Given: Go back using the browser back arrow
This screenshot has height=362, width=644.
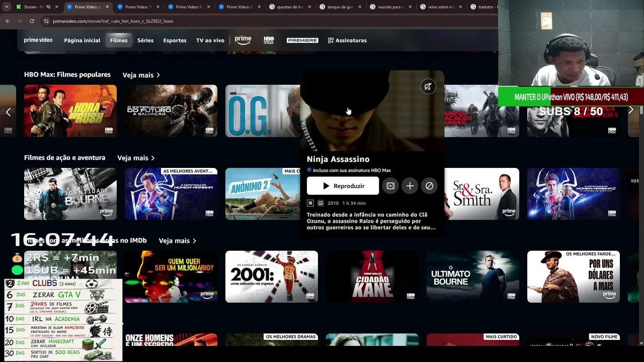Looking at the screenshot, I should point(8,21).
